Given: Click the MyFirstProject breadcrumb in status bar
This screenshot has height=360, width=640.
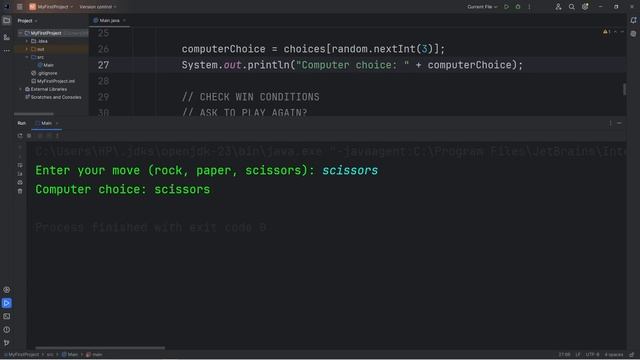Looking at the screenshot, I should pyautogui.click(x=22, y=355).
